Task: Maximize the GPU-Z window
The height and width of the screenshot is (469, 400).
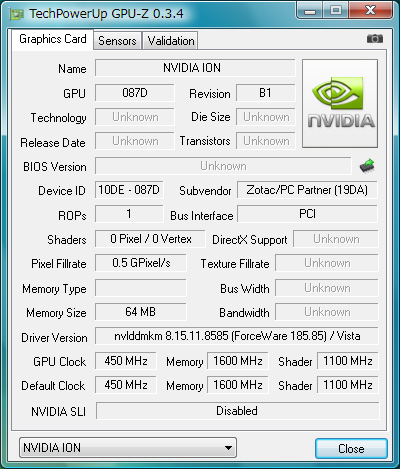Action: pyautogui.click(x=336, y=11)
